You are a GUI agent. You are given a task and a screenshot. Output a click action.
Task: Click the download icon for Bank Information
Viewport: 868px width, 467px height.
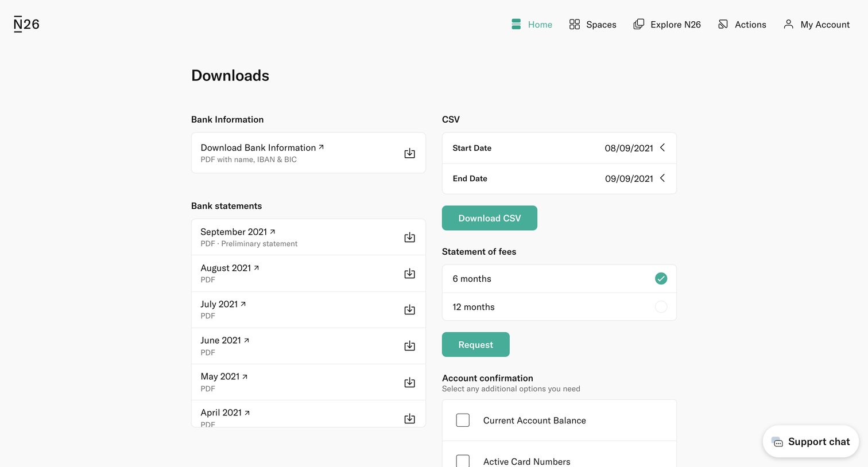click(x=409, y=153)
